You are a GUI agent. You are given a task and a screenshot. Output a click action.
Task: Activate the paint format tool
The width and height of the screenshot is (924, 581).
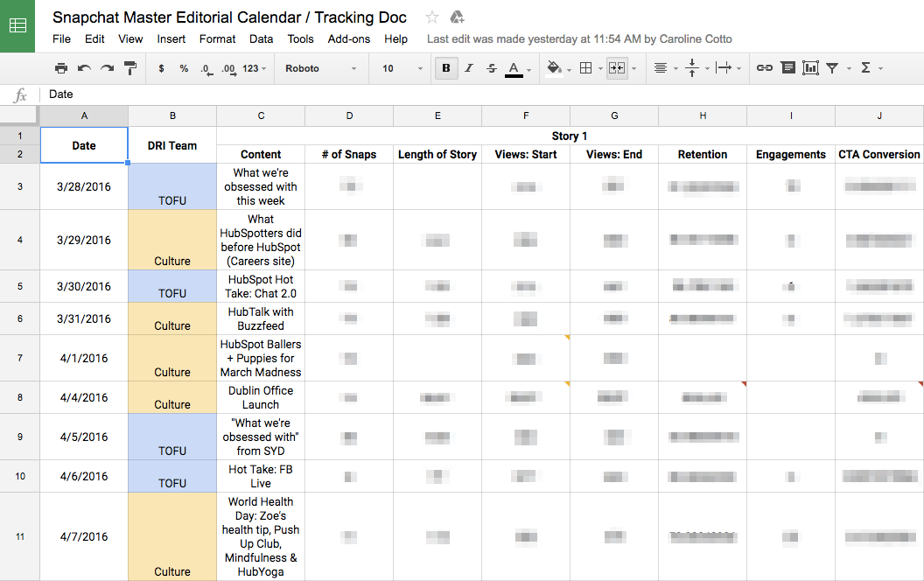pyautogui.click(x=130, y=68)
